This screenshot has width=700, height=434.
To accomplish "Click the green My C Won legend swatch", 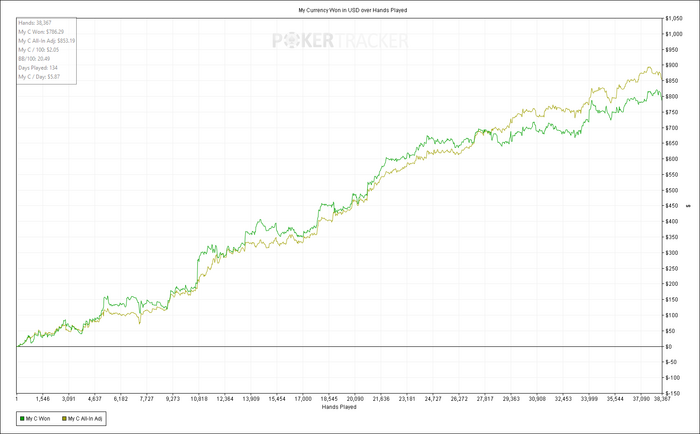I will coord(22,419).
